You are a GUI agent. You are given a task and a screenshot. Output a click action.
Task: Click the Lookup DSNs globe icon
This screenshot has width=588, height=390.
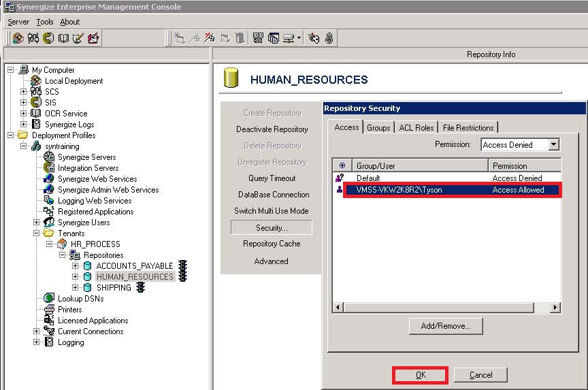pyautogui.click(x=49, y=298)
